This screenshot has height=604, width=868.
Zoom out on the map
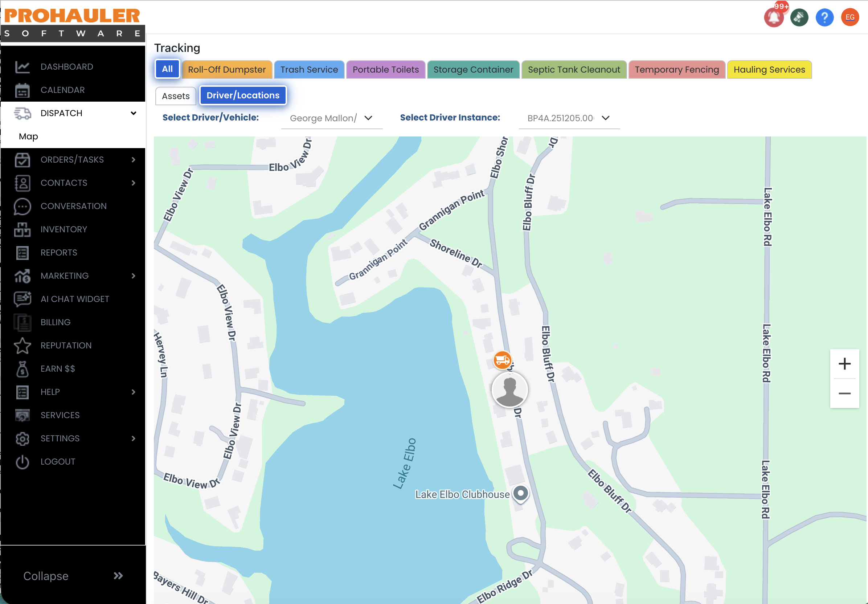coord(844,394)
